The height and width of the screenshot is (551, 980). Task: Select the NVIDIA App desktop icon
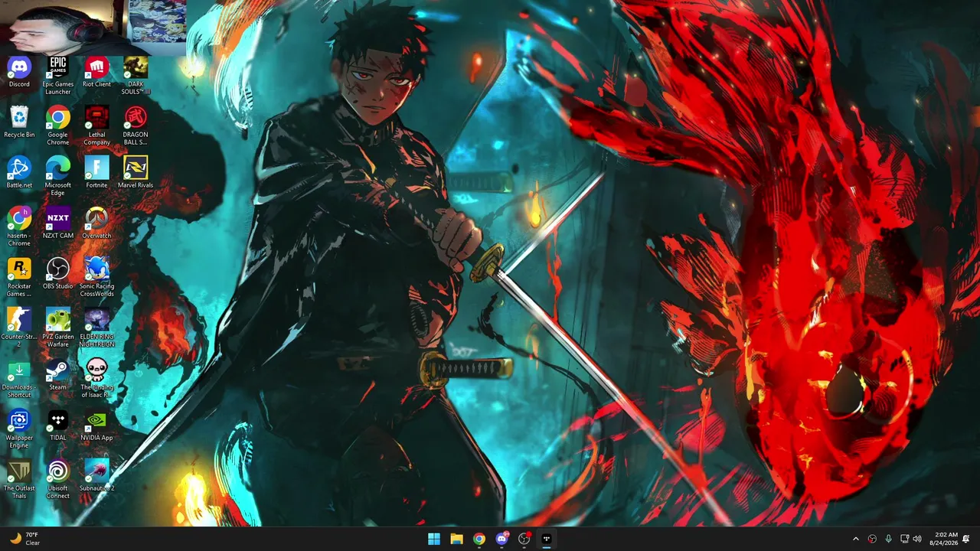[96, 425]
